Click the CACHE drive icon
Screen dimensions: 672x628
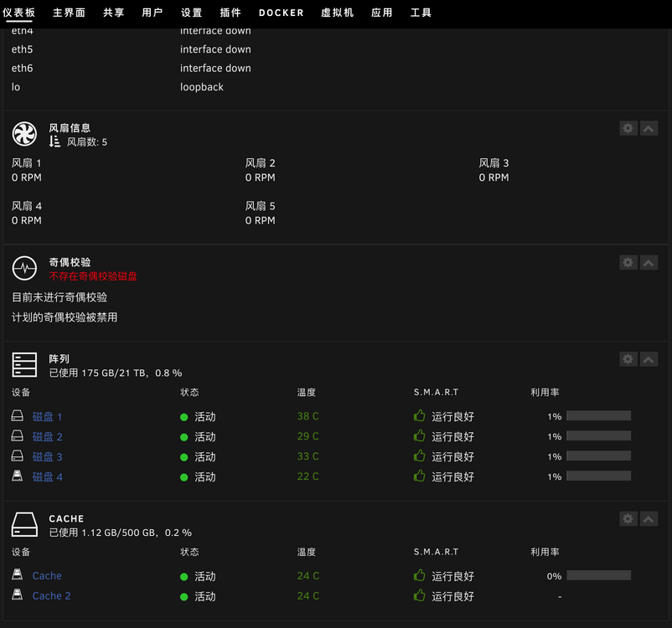(x=24, y=524)
